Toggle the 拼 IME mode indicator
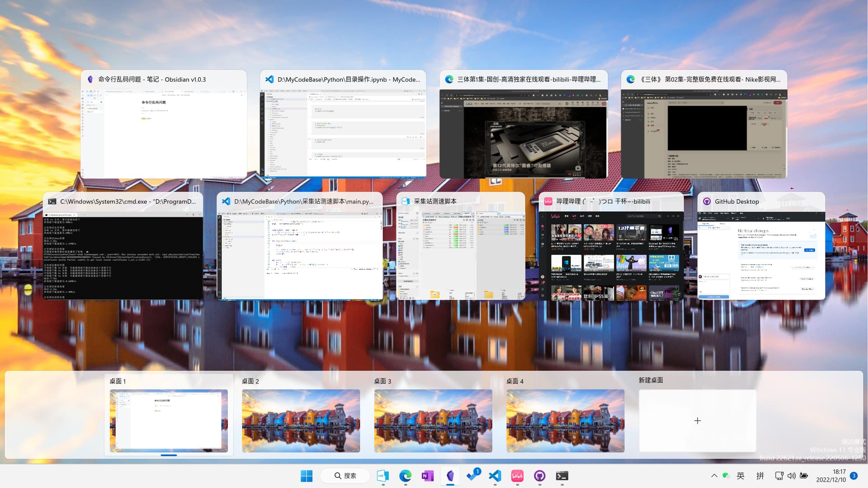The height and width of the screenshot is (488, 868). [x=760, y=476]
